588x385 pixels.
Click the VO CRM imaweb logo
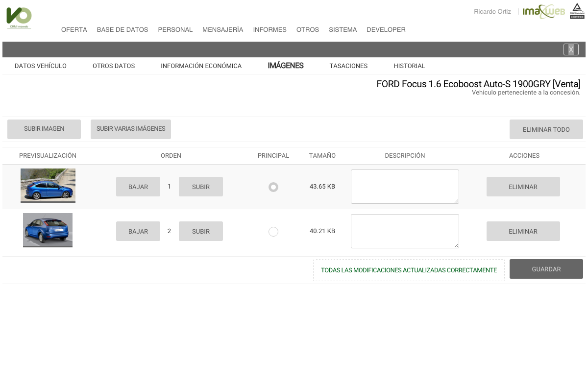(x=19, y=18)
